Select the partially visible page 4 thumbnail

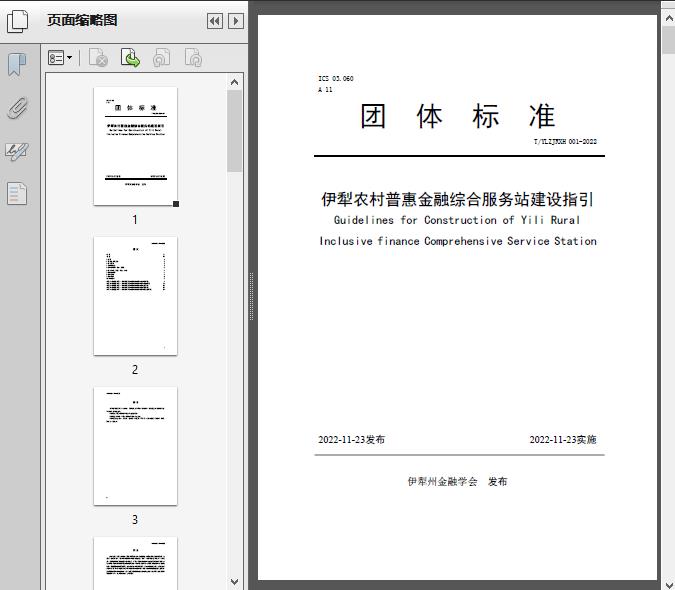coord(136,563)
